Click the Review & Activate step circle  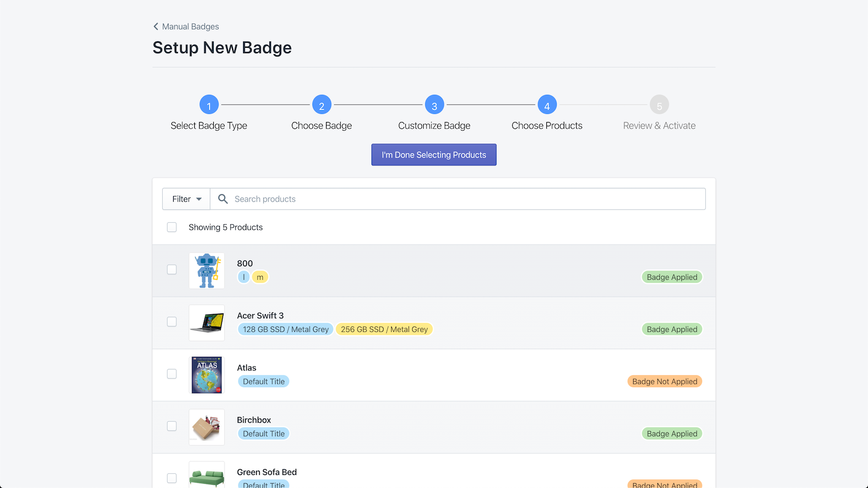(659, 105)
